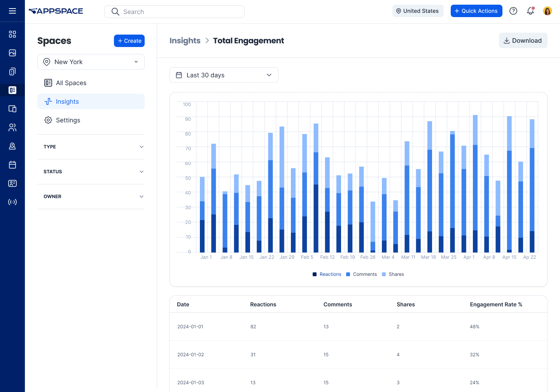The width and height of the screenshot is (560, 392).
Task: Open the New York location selector
Action: click(91, 62)
